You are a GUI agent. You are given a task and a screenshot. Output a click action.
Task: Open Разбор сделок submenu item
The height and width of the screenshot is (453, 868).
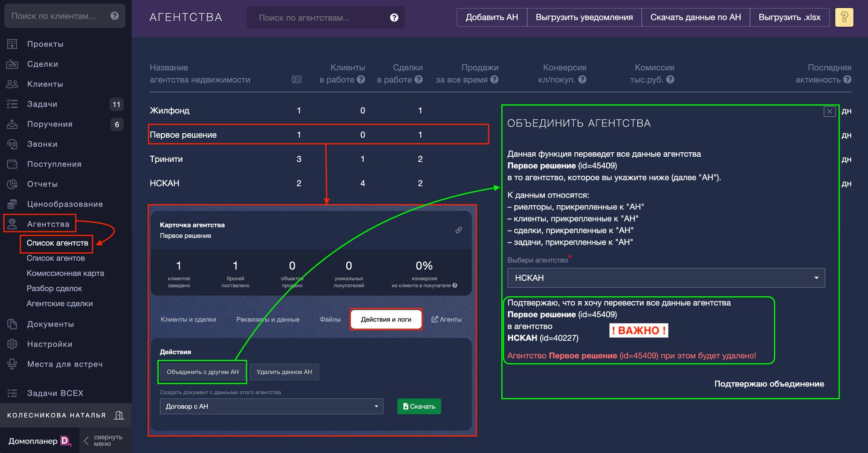pos(54,289)
